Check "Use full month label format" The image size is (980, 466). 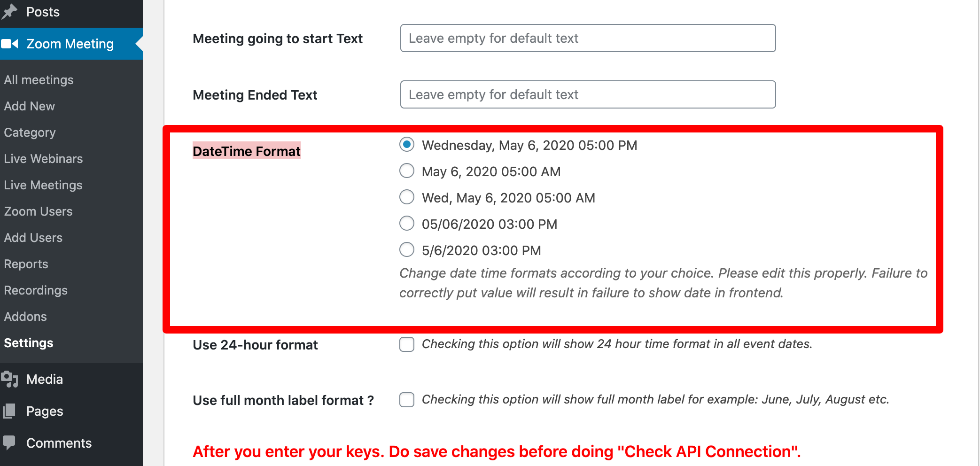coord(406,400)
